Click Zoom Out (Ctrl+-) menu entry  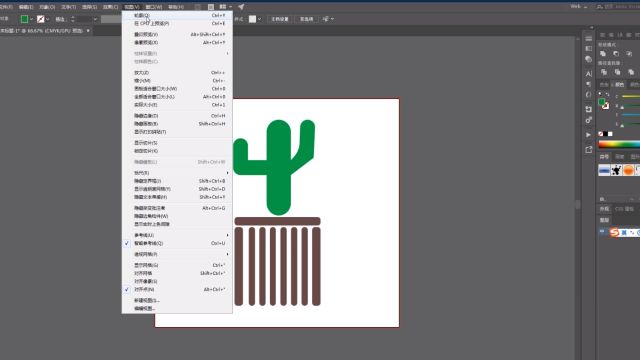(177, 81)
